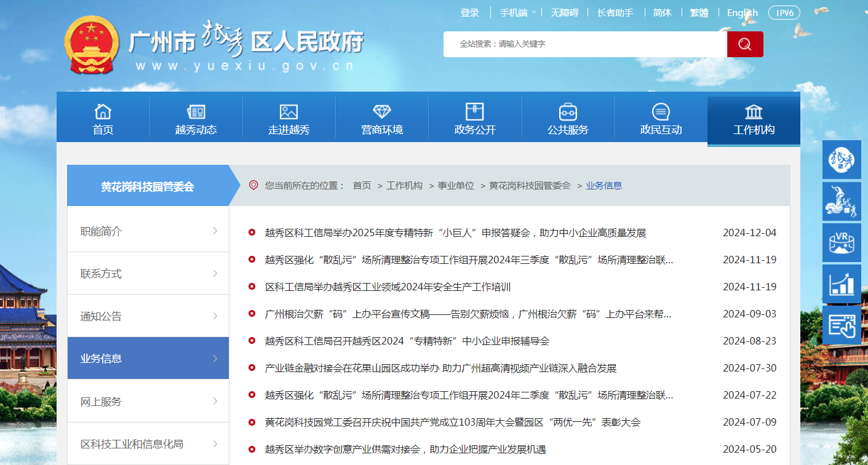
Task: Open article on 2024年三季度“散乱污”场所清理整治
Action: click(469, 260)
